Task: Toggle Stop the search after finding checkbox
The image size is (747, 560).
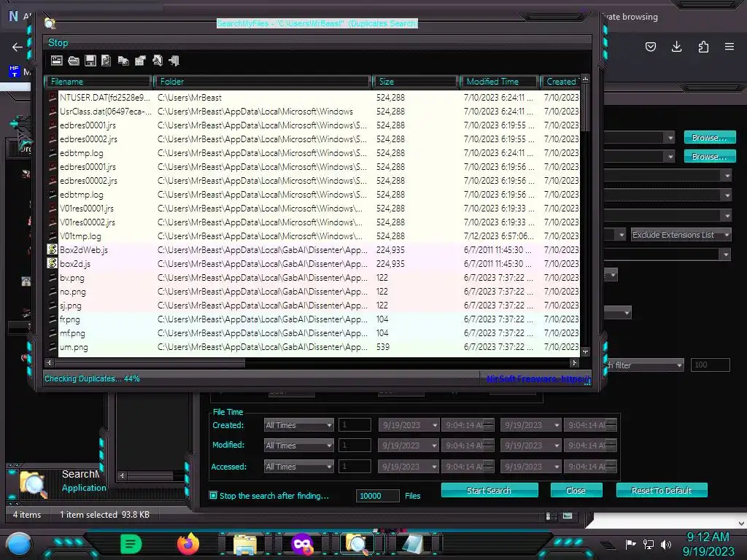Action: tap(214, 496)
